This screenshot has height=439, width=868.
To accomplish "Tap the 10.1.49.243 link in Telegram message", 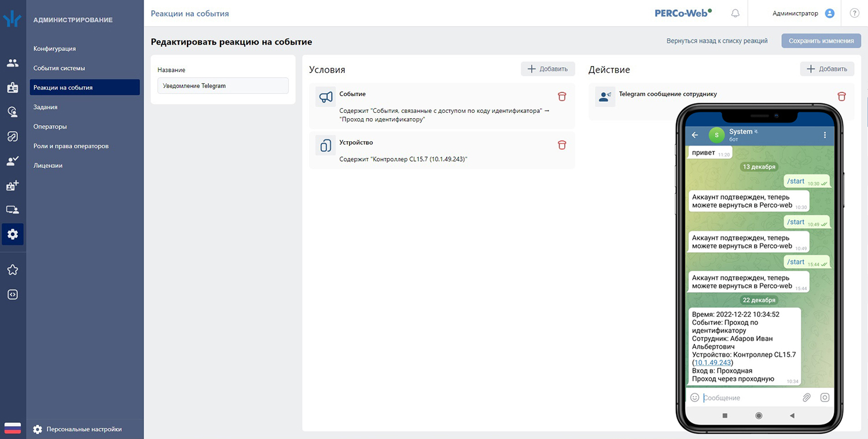I will click(x=713, y=363).
